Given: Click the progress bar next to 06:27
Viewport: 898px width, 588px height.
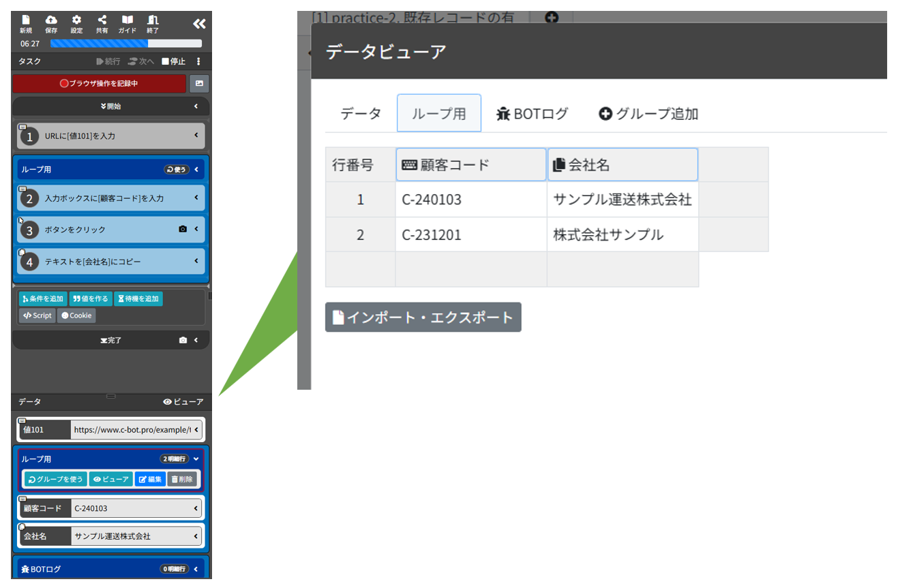Looking at the screenshot, I should 126,44.
